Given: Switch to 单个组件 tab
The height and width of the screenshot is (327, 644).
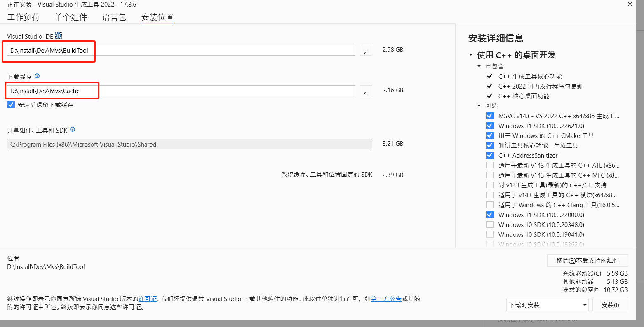Looking at the screenshot, I should pos(71,17).
